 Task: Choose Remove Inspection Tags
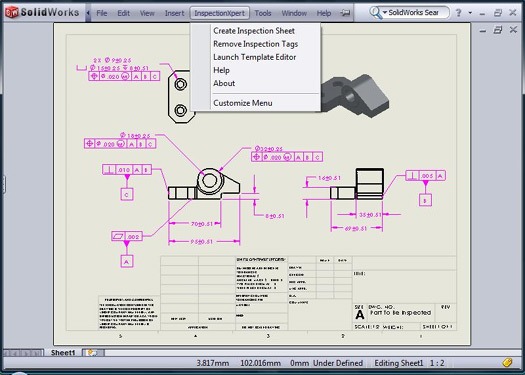[255, 44]
